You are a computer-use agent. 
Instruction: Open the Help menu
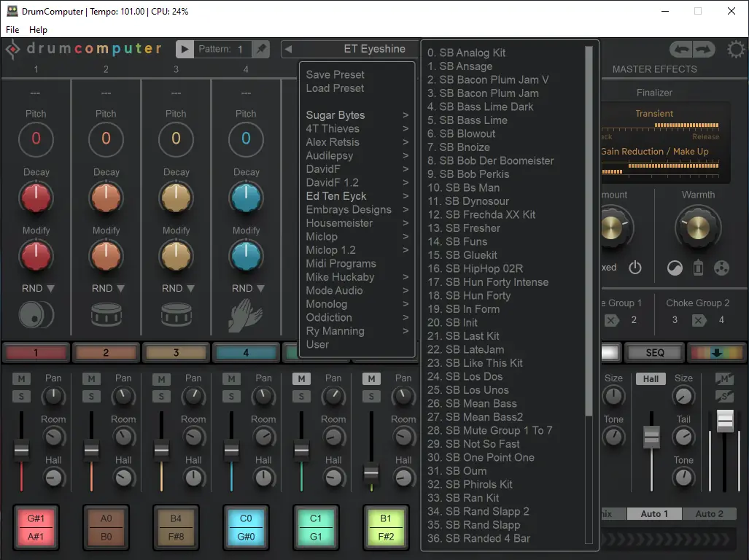pyautogui.click(x=38, y=30)
